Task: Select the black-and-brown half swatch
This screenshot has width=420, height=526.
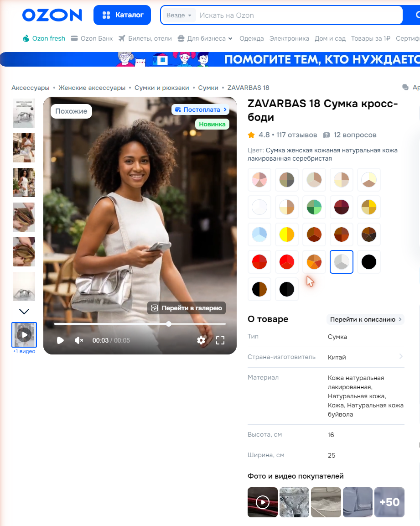Action: tap(259, 289)
